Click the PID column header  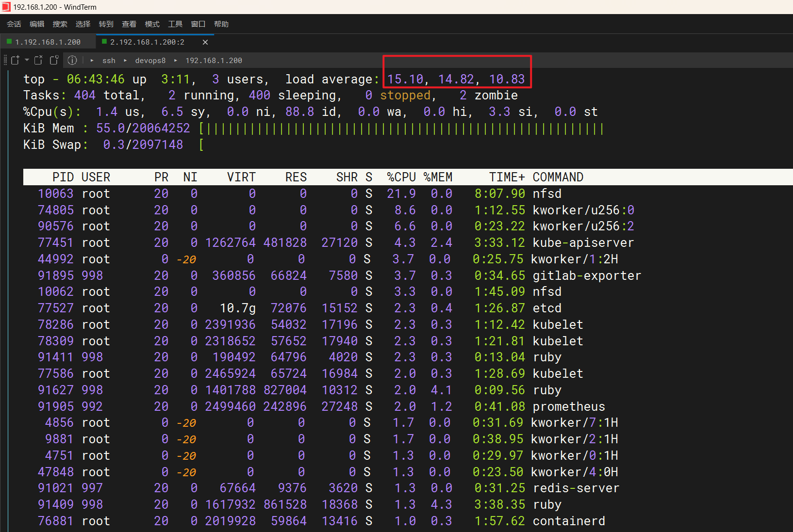click(63, 177)
